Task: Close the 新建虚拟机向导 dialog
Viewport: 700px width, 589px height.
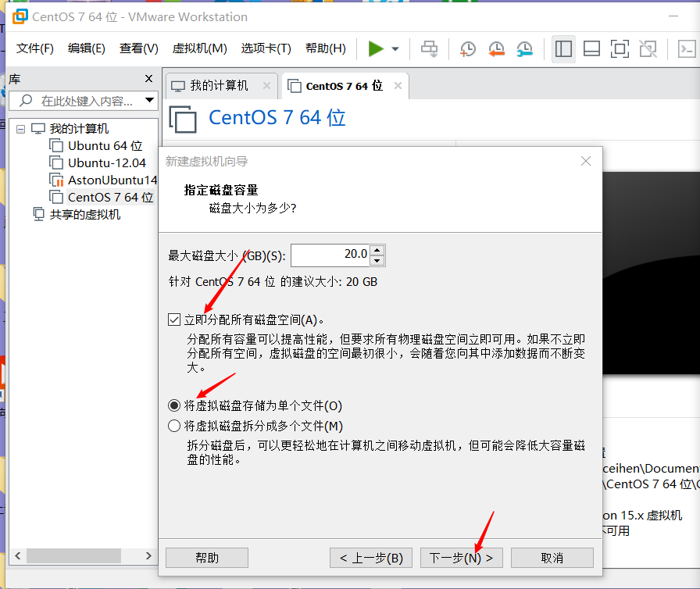Action: coord(586,161)
